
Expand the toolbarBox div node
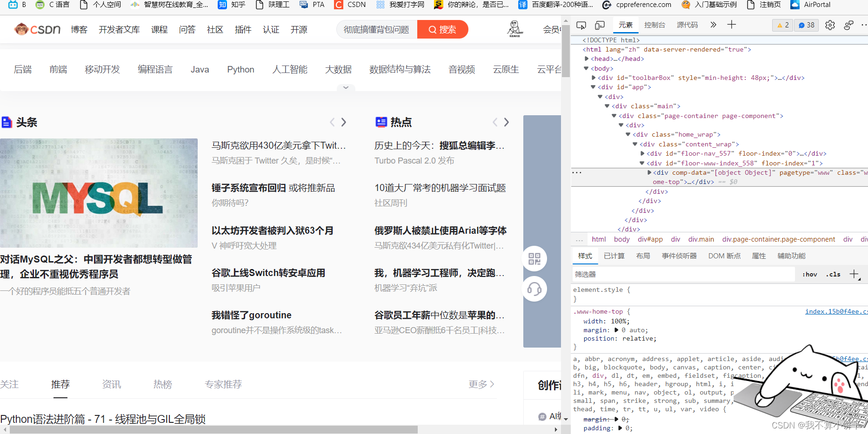594,78
